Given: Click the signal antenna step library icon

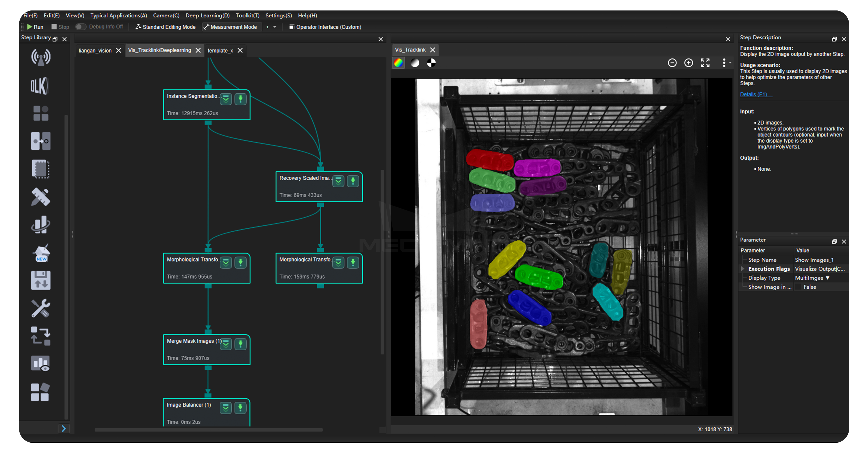Looking at the screenshot, I should [41, 57].
